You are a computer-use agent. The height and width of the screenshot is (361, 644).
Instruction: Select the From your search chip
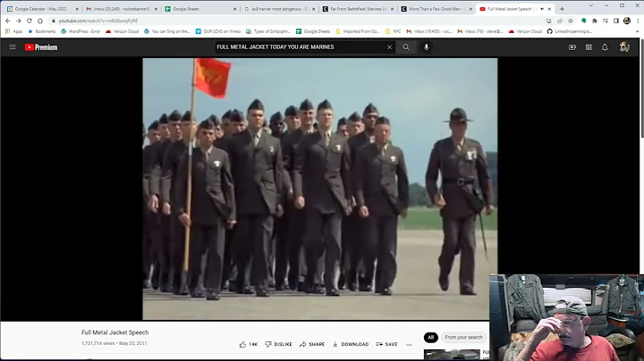[463, 337]
